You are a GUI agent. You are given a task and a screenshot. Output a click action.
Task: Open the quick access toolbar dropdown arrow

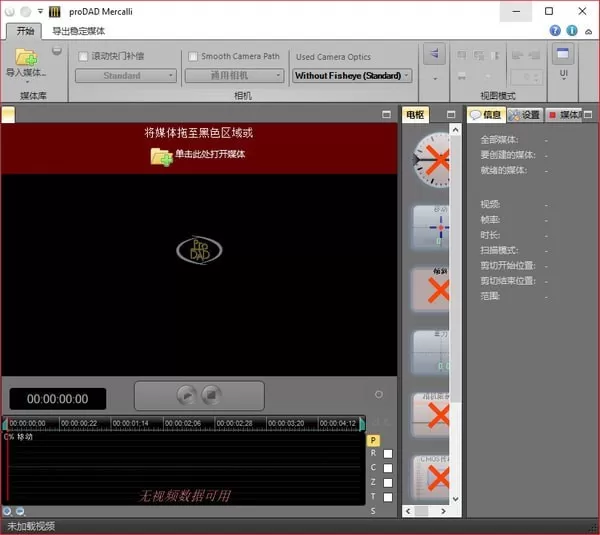pos(40,11)
